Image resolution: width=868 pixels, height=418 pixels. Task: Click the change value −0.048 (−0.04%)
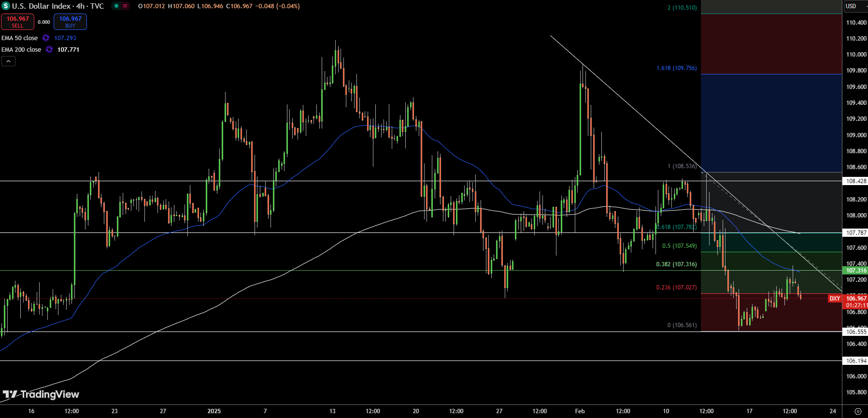(277, 6)
